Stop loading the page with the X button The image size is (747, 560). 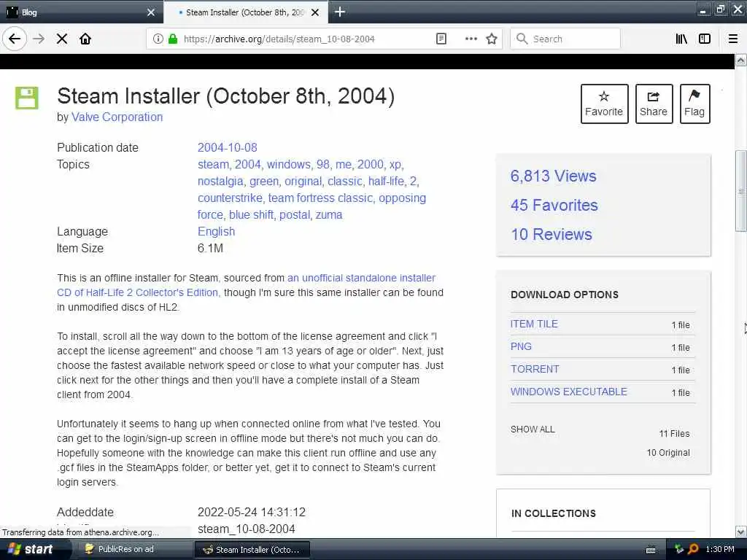click(x=62, y=39)
